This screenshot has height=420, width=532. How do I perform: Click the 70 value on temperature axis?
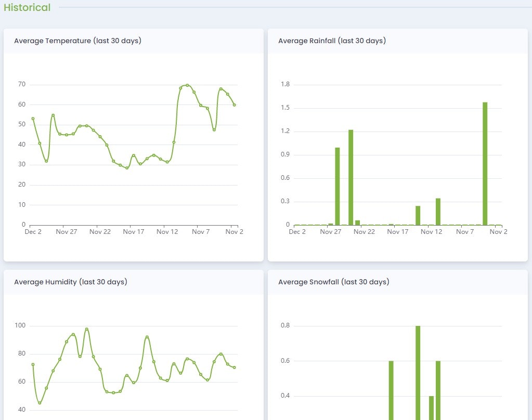pyautogui.click(x=22, y=84)
